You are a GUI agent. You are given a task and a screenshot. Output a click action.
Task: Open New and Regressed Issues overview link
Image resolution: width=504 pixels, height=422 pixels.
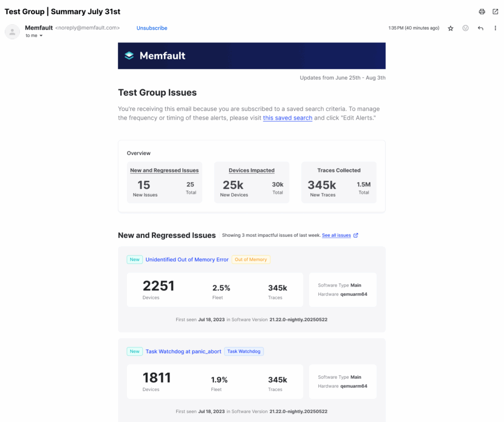(164, 170)
